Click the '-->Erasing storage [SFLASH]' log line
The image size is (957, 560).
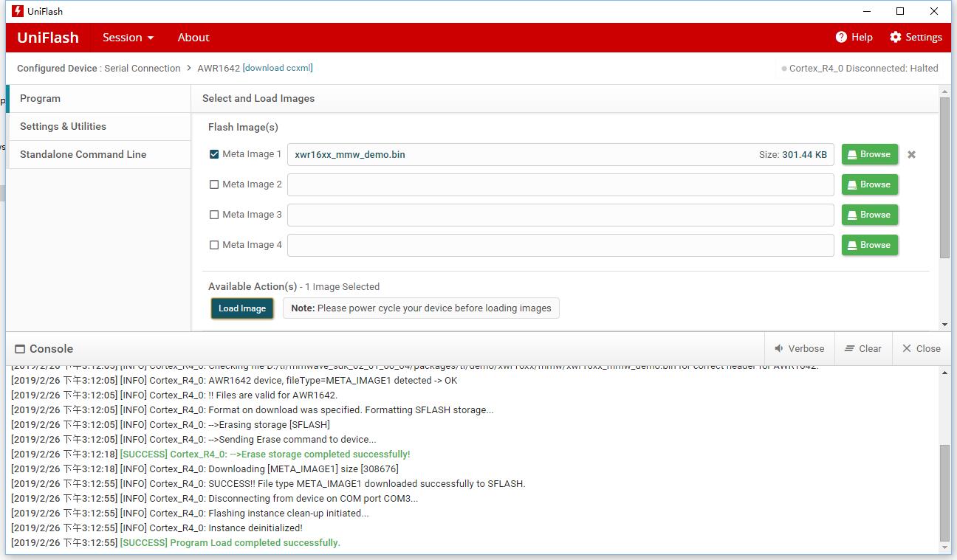click(x=270, y=424)
